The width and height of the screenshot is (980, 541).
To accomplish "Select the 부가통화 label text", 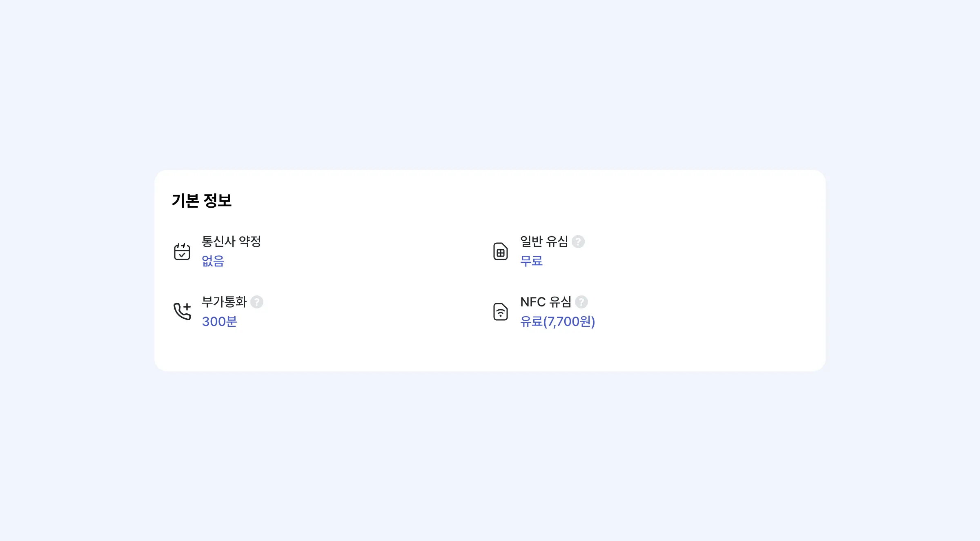I will tap(224, 302).
